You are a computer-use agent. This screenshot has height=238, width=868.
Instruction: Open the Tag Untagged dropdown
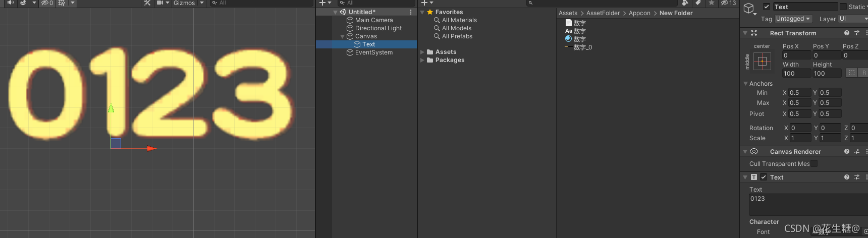coord(793,19)
